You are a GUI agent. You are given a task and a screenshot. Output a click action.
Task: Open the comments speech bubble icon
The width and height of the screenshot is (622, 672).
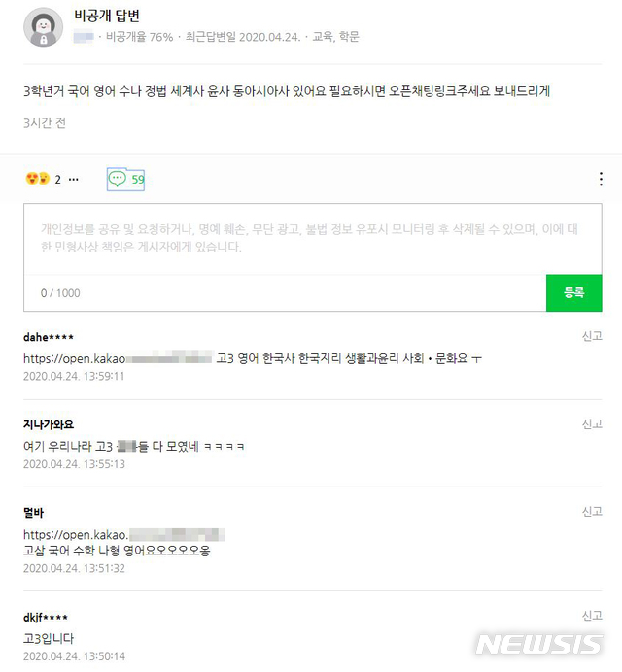click(x=117, y=179)
